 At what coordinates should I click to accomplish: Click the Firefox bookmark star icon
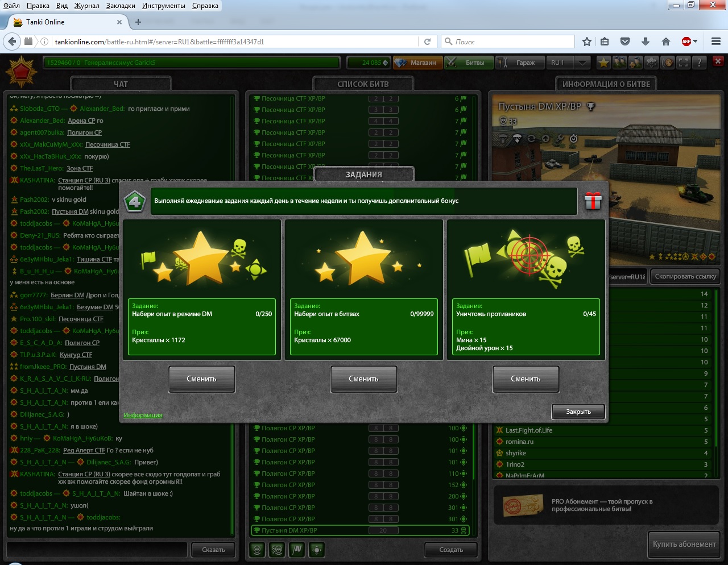tap(587, 41)
